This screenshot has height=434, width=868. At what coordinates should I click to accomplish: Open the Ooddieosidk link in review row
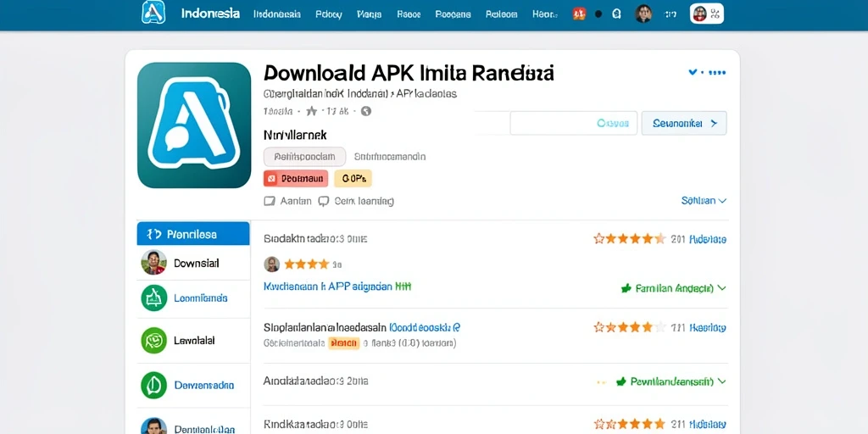click(x=426, y=327)
